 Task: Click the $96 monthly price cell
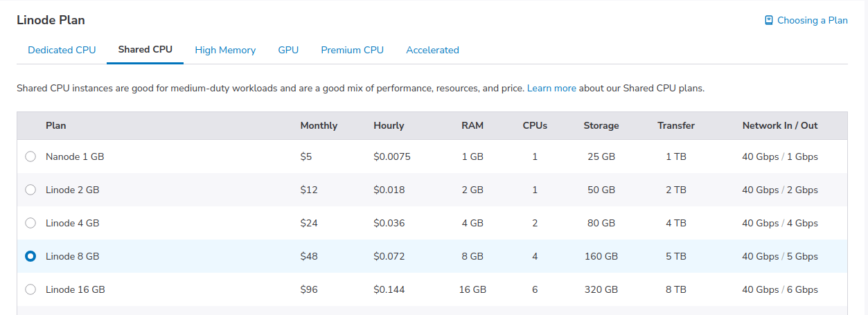(309, 289)
